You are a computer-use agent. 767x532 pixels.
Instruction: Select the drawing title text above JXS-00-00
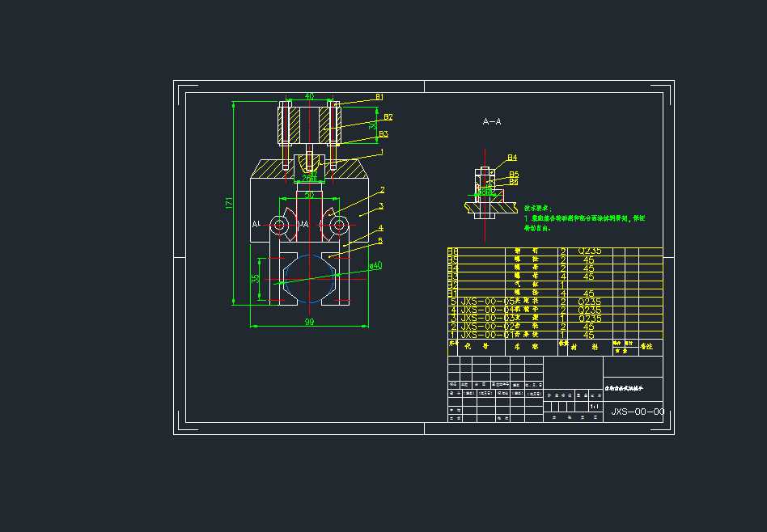point(624,388)
